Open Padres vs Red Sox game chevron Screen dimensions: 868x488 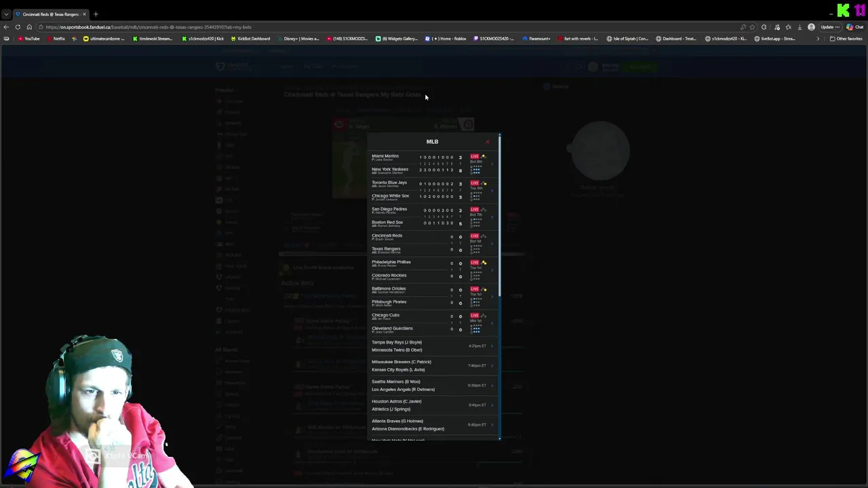coord(492,216)
